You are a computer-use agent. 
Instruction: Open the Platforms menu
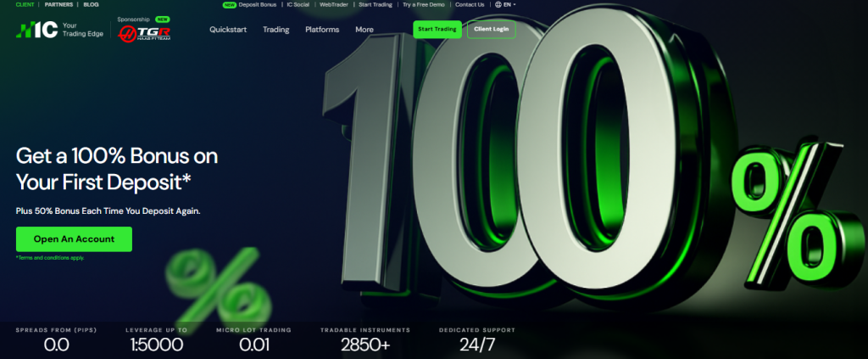click(x=322, y=30)
